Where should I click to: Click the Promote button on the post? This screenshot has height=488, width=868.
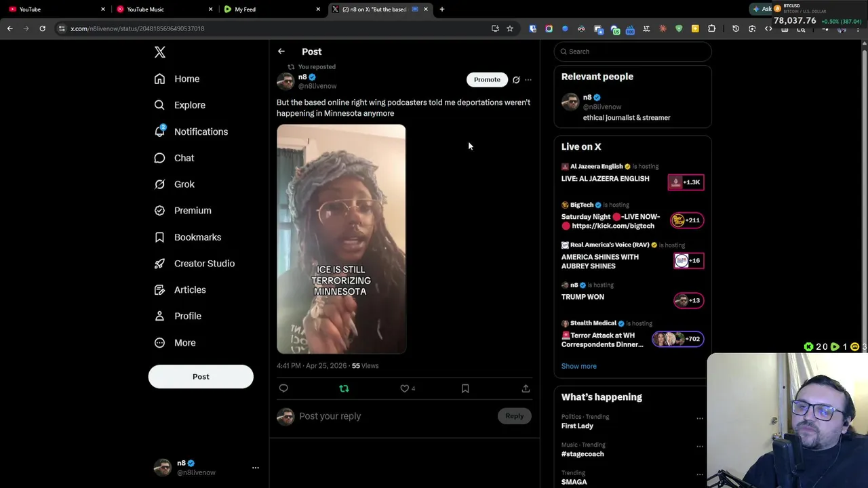487,79
